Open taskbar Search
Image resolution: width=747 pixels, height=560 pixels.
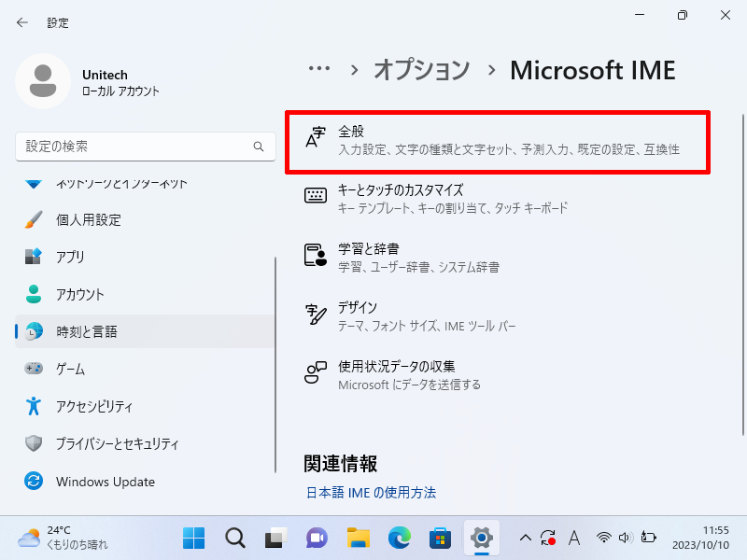click(x=235, y=539)
